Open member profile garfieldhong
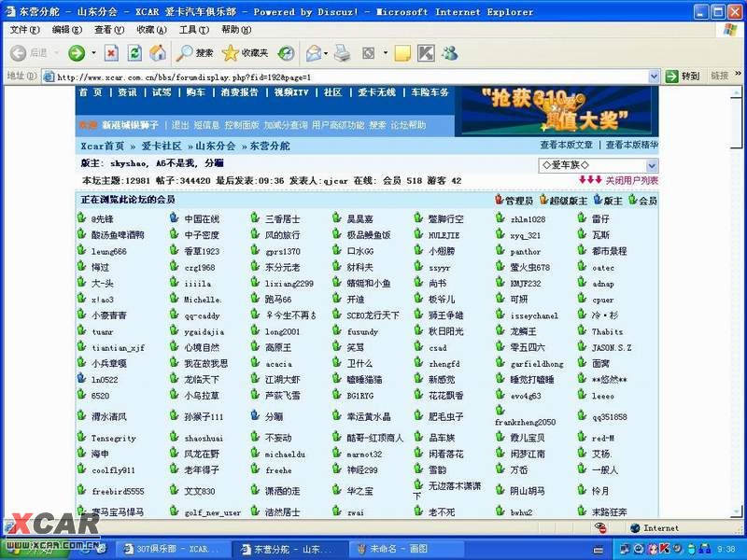This screenshot has width=747, height=560. tap(537, 364)
